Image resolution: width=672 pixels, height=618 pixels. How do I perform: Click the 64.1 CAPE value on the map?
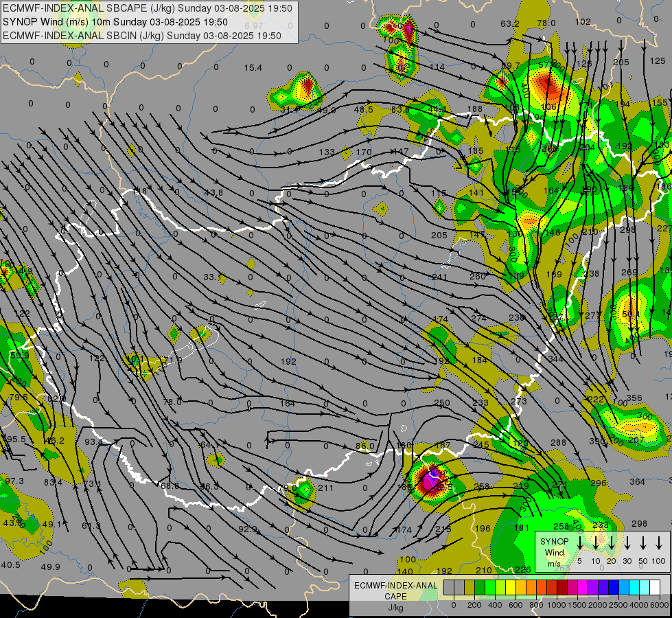click(209, 445)
